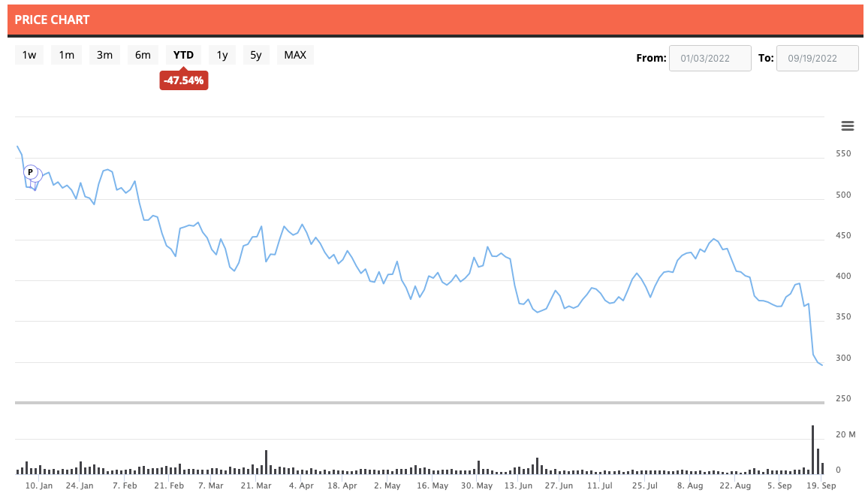The image size is (868, 499).
Task: Click the red -47.54% change badge
Action: coord(184,80)
